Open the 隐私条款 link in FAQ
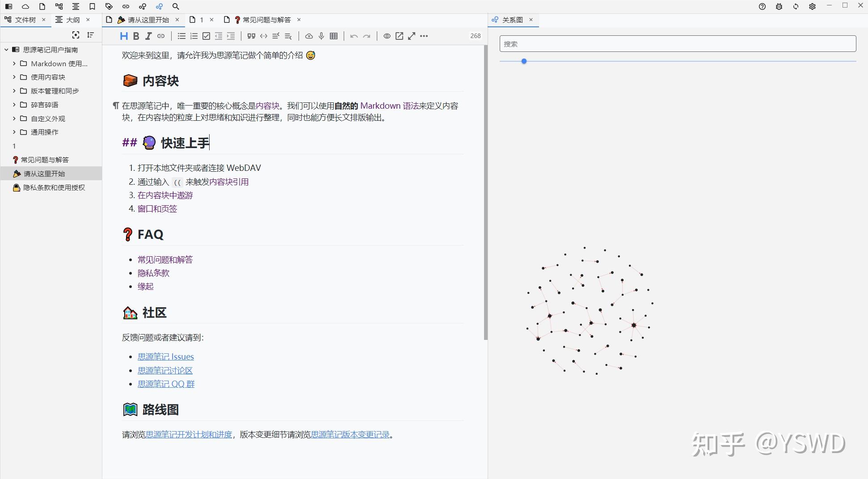 click(153, 273)
